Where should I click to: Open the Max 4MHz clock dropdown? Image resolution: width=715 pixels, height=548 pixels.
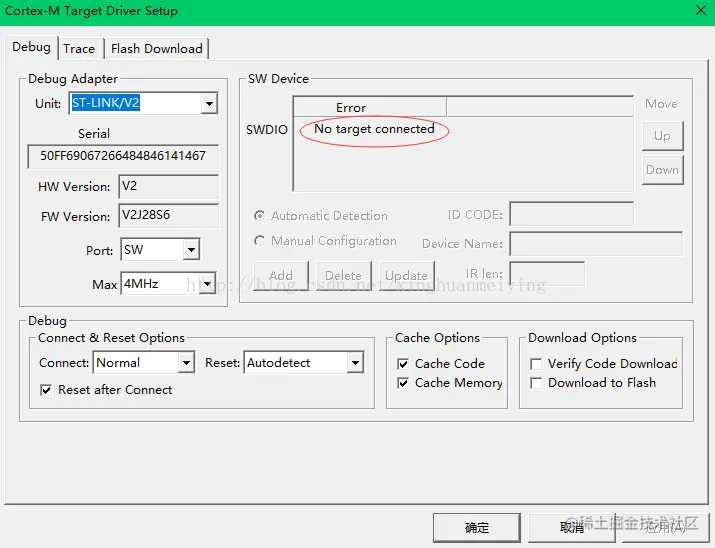pyautogui.click(x=207, y=284)
